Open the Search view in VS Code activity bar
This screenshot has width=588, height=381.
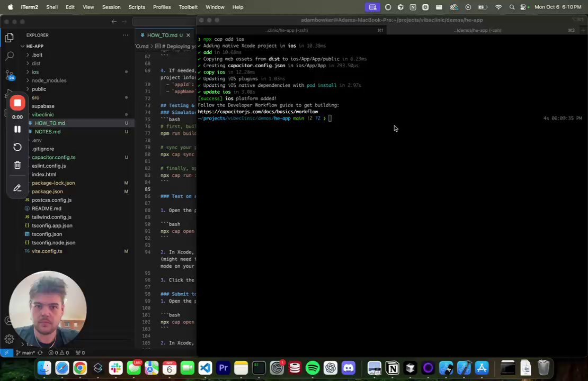[x=10, y=56]
